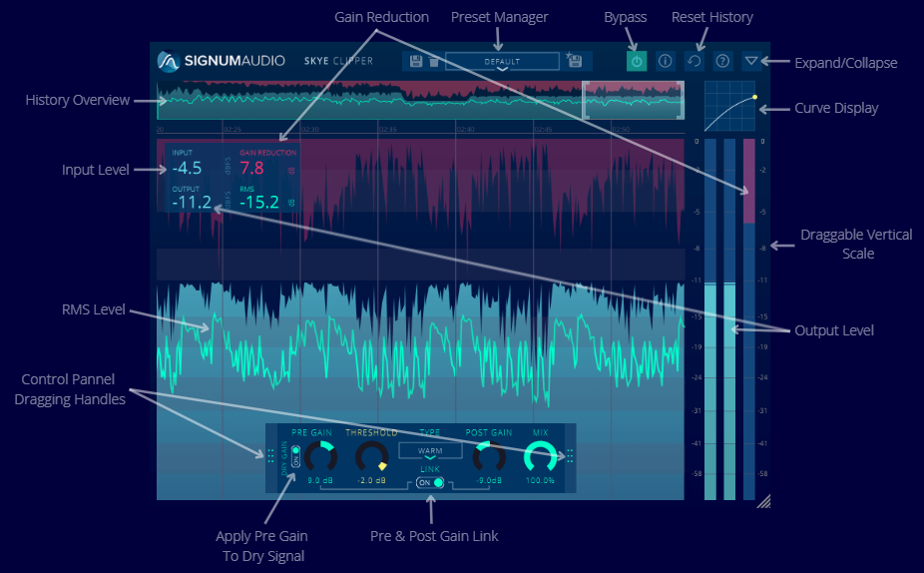Click the Threshold value -2.0 dB
Screen dimensions: 924x573
[x=372, y=480]
